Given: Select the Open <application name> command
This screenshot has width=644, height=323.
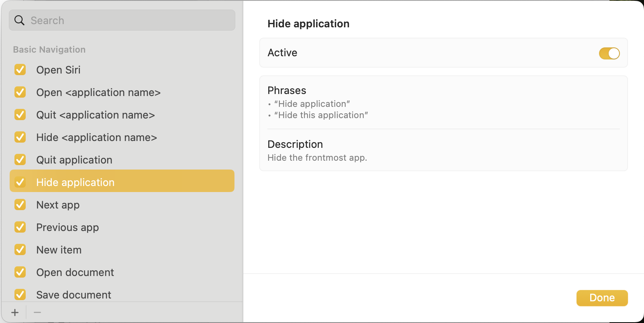Looking at the screenshot, I should (x=98, y=92).
